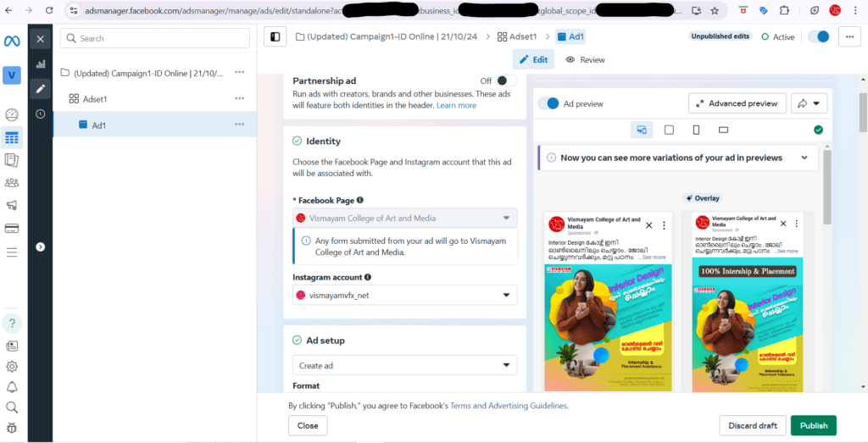Select the mobile phone preview icon
868x443 pixels.
[696, 130]
